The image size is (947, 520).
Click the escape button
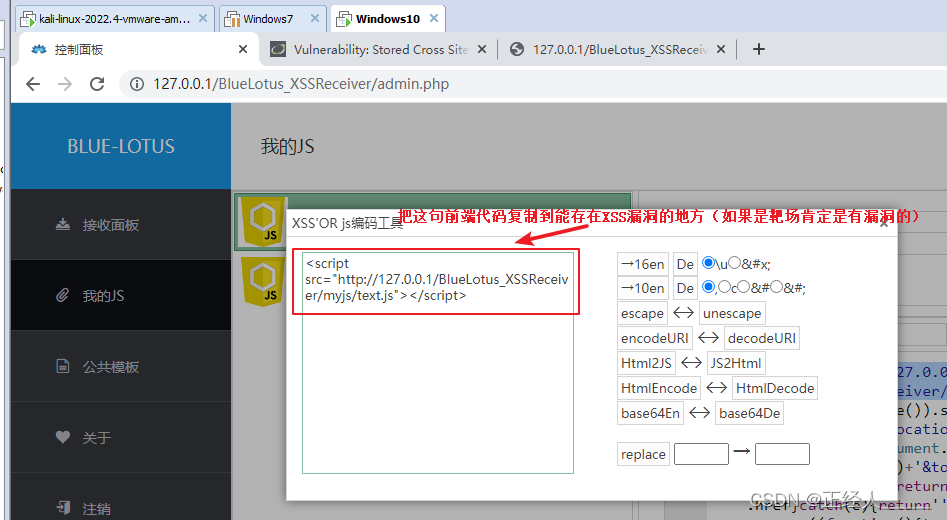(642, 313)
